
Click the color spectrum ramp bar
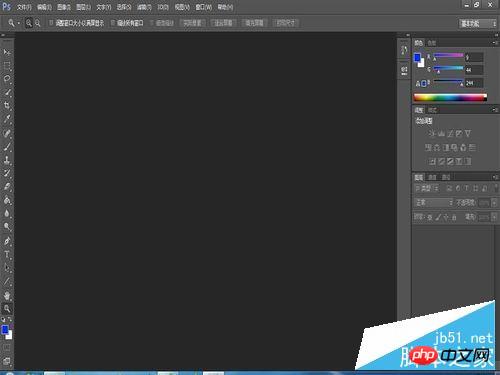tap(450, 98)
